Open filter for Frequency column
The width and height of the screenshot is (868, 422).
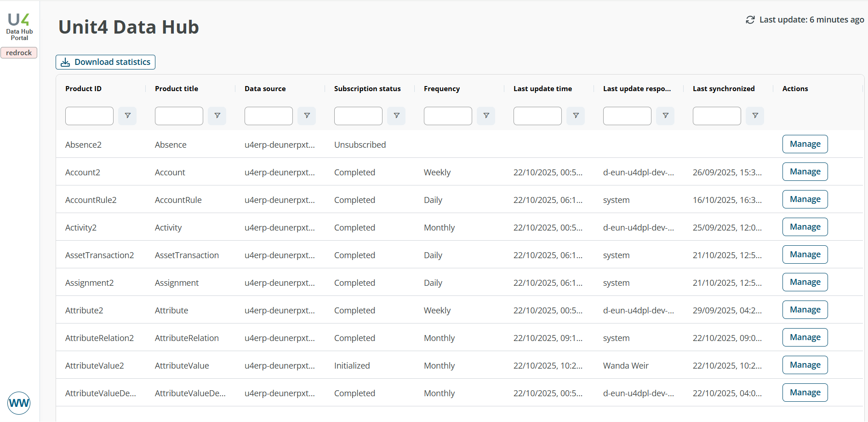point(486,116)
